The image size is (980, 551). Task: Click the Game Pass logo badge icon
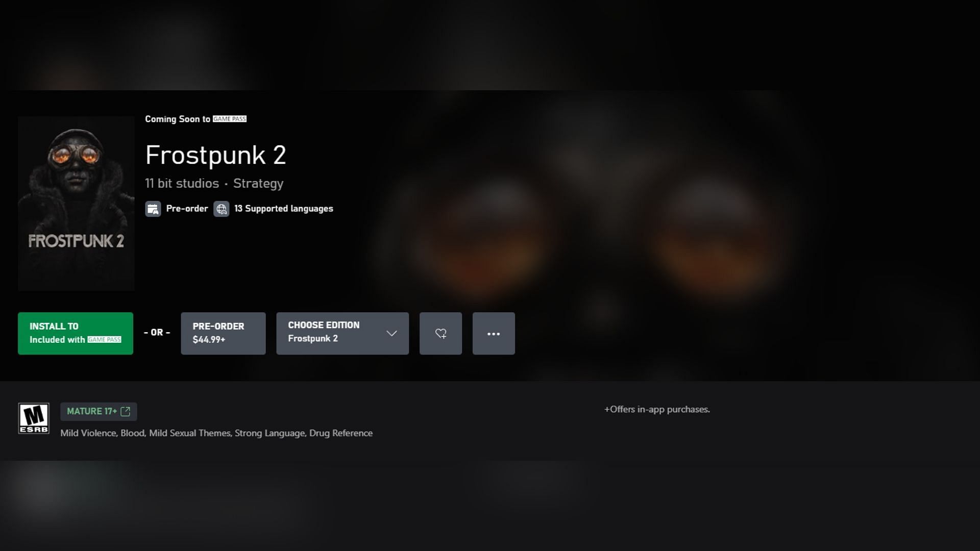[x=230, y=119]
